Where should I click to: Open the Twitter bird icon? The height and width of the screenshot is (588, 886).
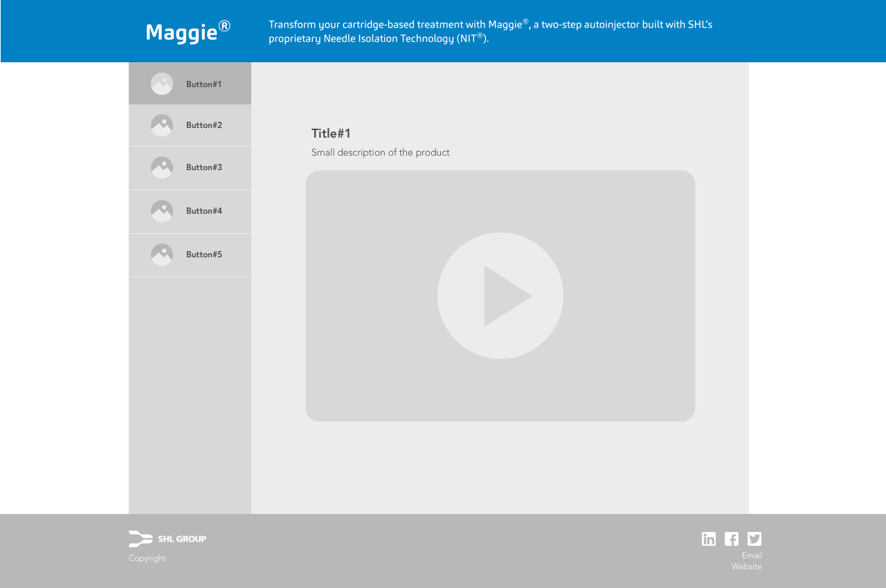click(754, 539)
